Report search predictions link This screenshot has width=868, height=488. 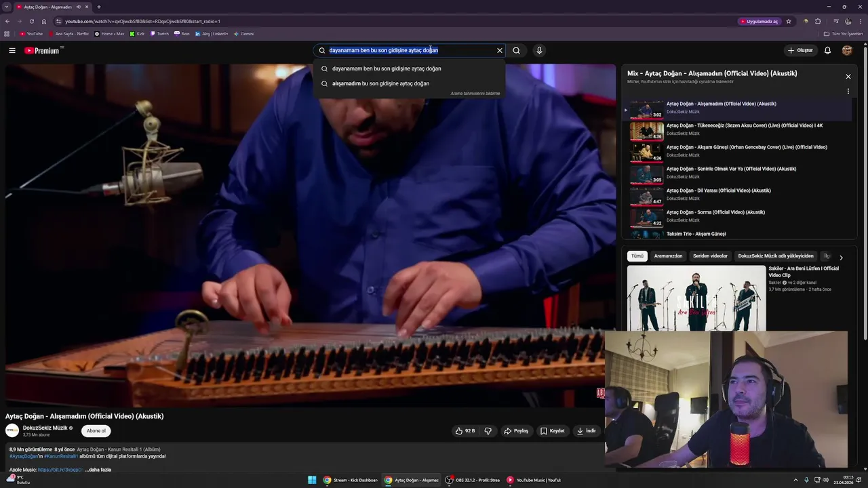click(475, 94)
